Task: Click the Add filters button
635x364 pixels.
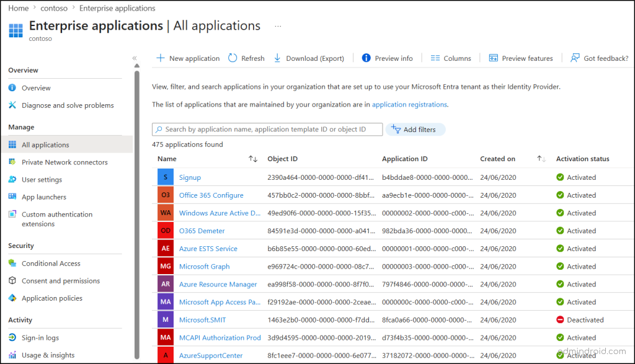Action: point(415,130)
